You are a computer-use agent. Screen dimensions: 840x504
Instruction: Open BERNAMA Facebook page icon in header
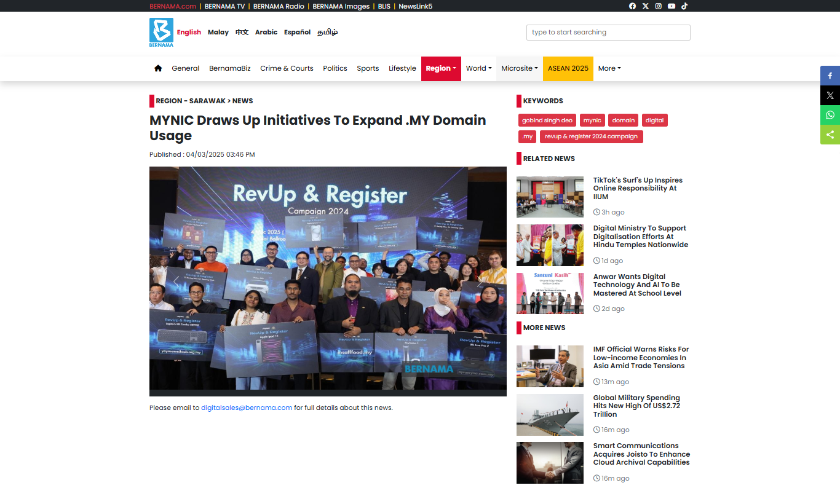pos(632,6)
